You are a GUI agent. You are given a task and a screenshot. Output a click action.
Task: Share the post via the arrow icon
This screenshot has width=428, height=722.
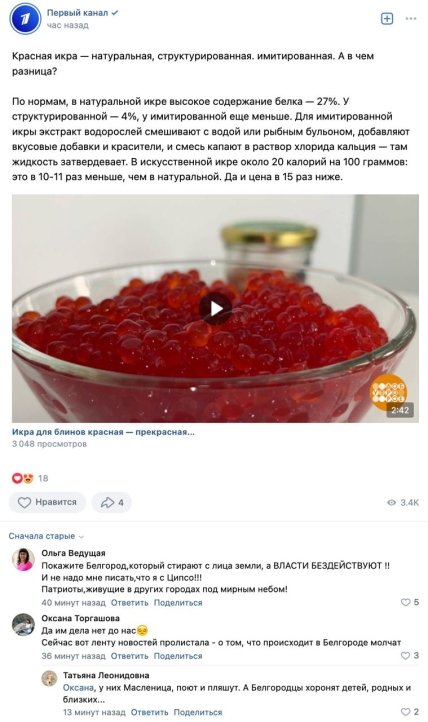pyautogui.click(x=111, y=502)
